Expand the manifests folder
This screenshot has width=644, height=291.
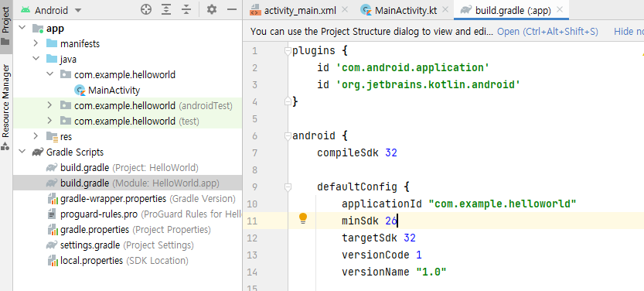coord(36,43)
